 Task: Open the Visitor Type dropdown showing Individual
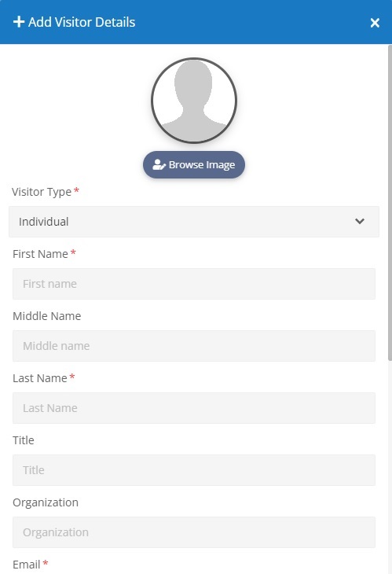click(x=194, y=222)
